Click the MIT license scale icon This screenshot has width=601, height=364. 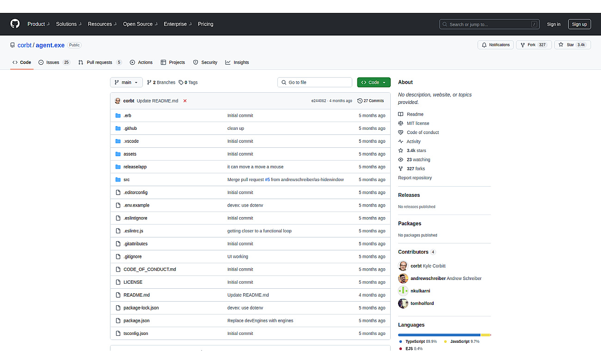pos(401,123)
